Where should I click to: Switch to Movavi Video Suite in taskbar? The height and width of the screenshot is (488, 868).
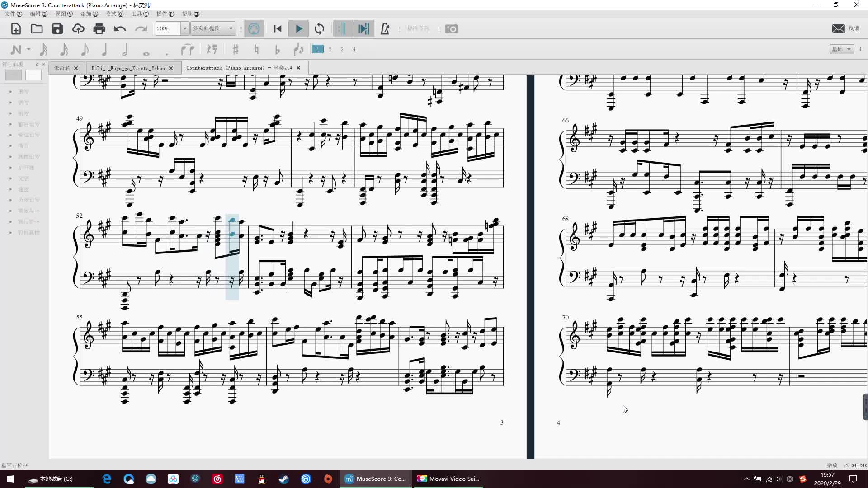[x=448, y=479]
